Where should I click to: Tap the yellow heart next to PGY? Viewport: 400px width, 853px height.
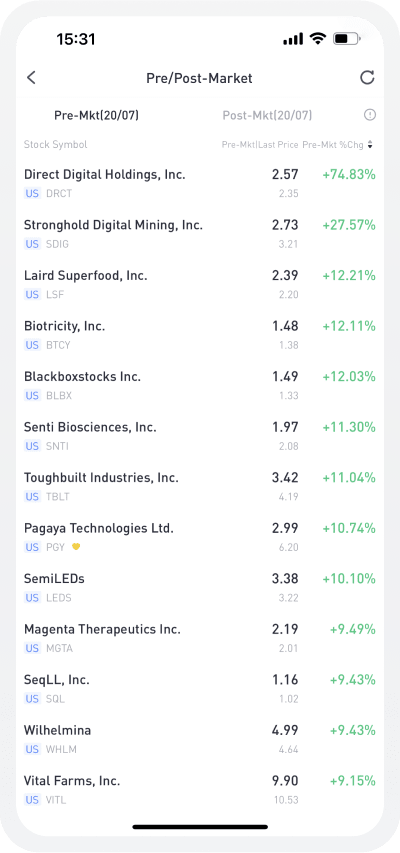click(76, 547)
